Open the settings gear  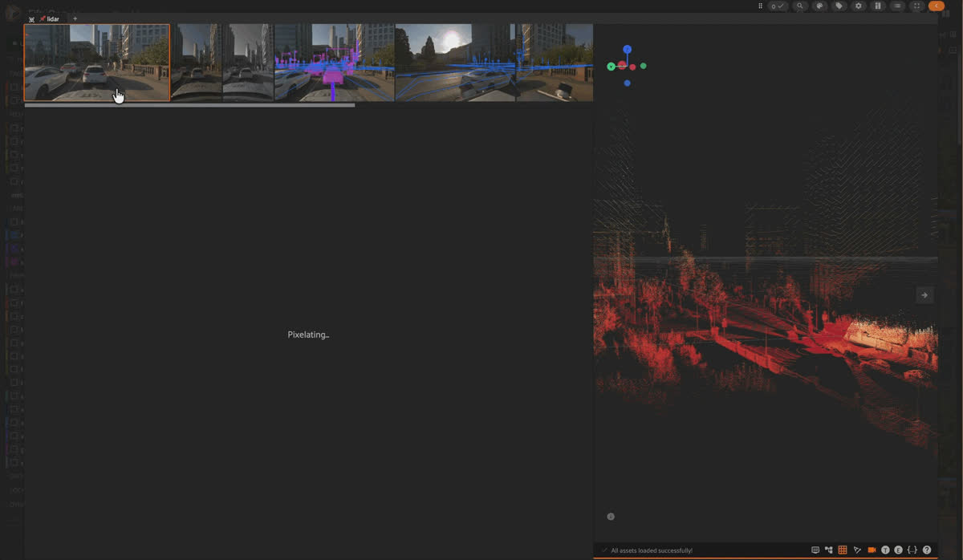859,6
